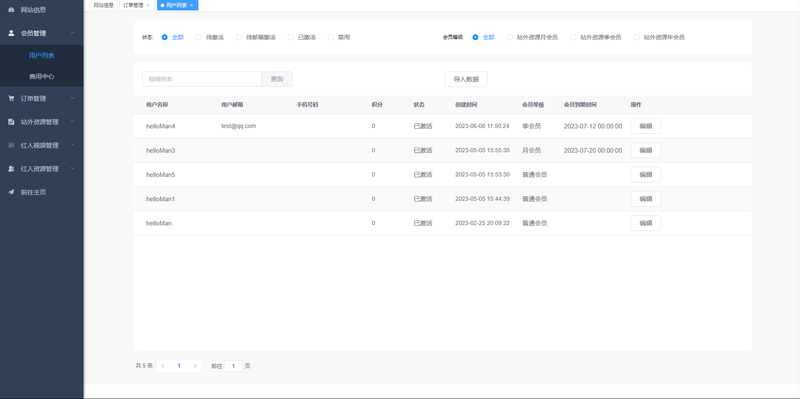Click page number 1 in pagination
800x399 pixels.
(x=179, y=366)
